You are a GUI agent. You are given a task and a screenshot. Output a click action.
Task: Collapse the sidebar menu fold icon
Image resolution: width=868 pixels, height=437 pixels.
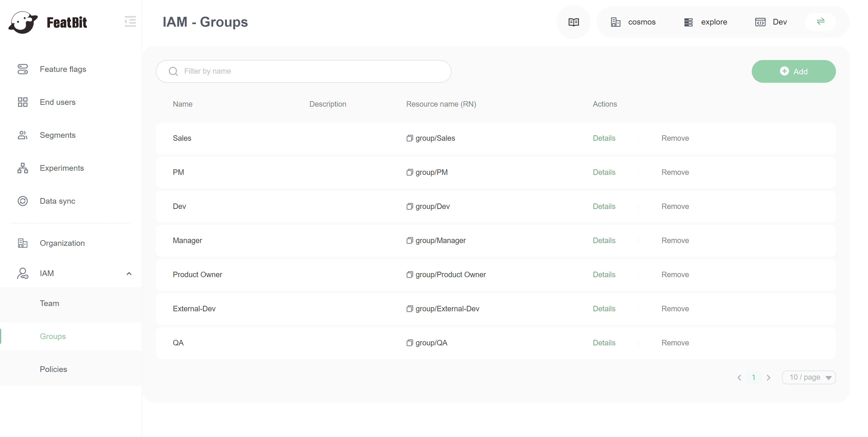pyautogui.click(x=130, y=22)
